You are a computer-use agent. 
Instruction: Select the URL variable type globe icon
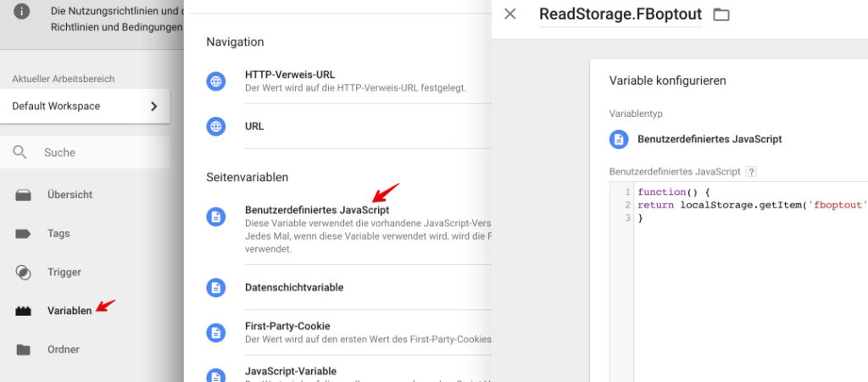click(216, 126)
